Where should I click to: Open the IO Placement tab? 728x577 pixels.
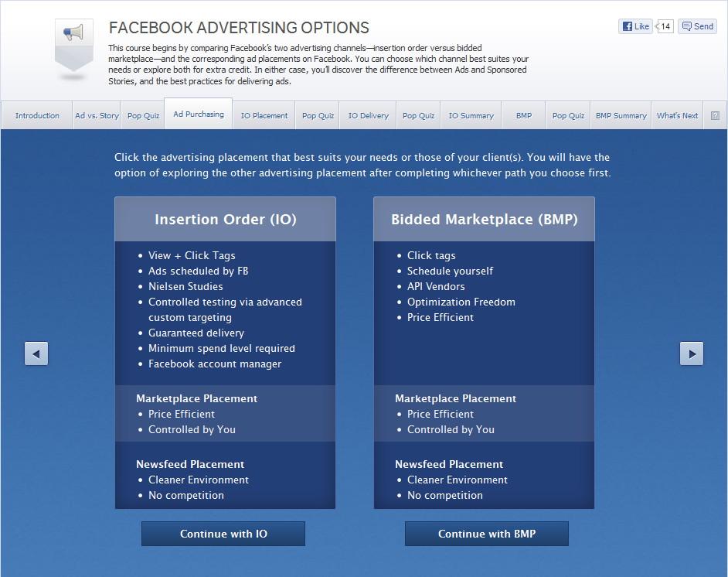(x=264, y=116)
